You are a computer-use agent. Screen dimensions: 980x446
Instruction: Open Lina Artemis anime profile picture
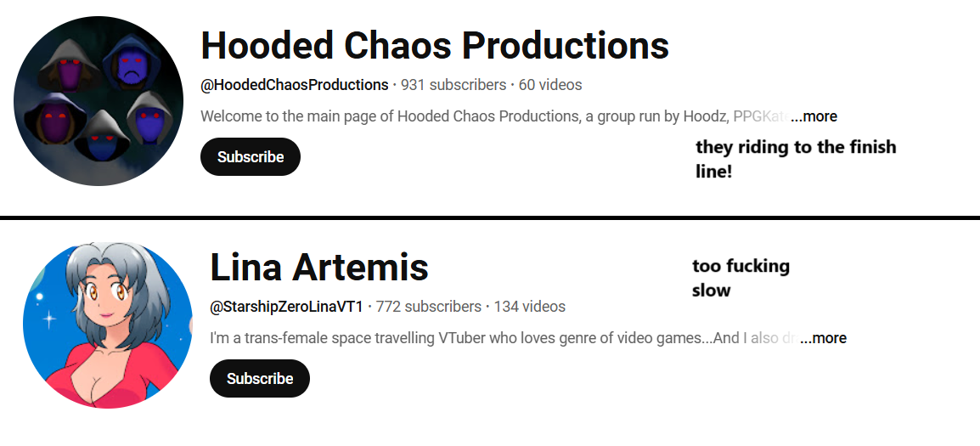click(108, 324)
